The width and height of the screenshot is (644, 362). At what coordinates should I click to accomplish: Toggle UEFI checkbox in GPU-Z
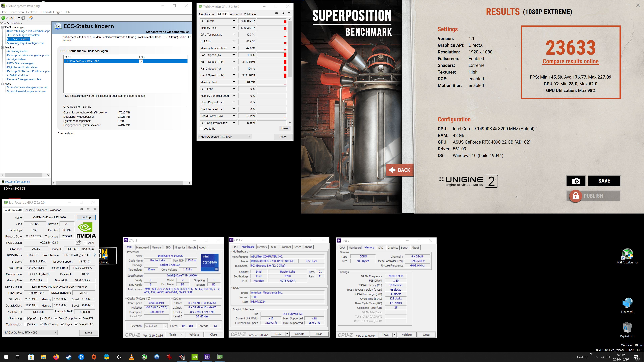[x=85, y=243]
